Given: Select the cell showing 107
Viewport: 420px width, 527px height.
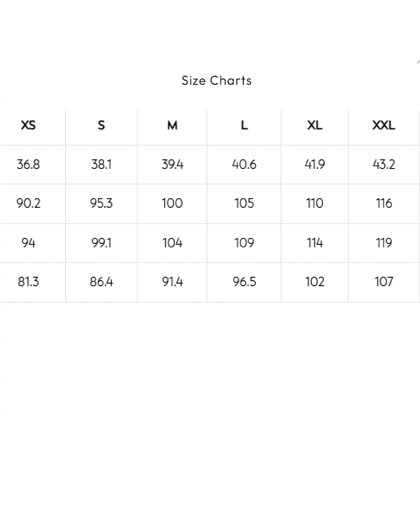Looking at the screenshot, I should coord(384,282).
